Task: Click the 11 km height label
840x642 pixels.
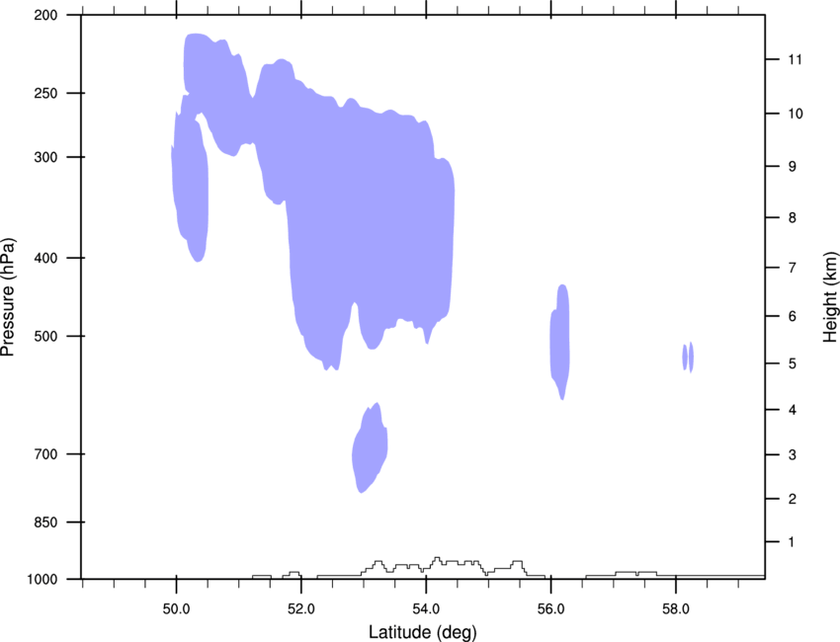Action: tap(796, 59)
